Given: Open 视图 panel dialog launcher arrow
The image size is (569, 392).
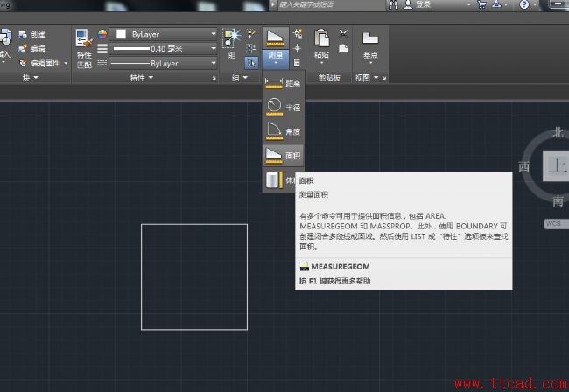Looking at the screenshot, I should tap(384, 78).
